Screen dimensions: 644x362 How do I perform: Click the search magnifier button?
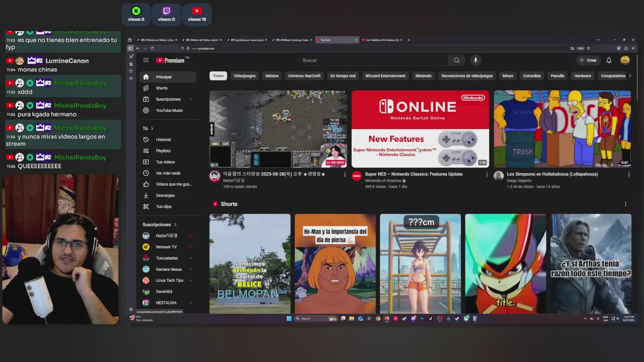tap(456, 60)
